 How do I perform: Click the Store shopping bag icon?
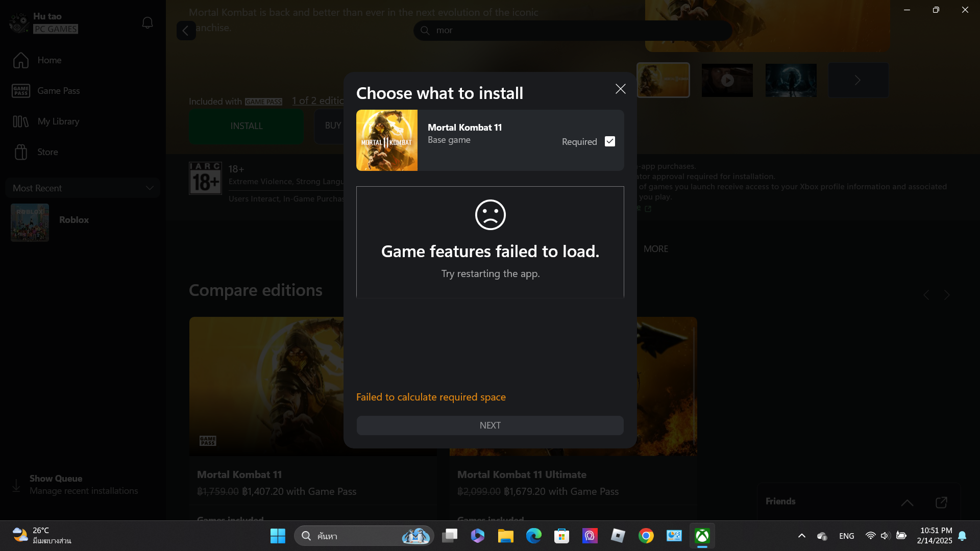21,152
